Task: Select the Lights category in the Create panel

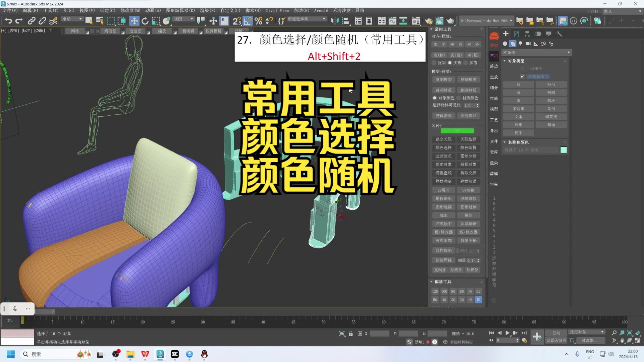Action: coord(521,44)
